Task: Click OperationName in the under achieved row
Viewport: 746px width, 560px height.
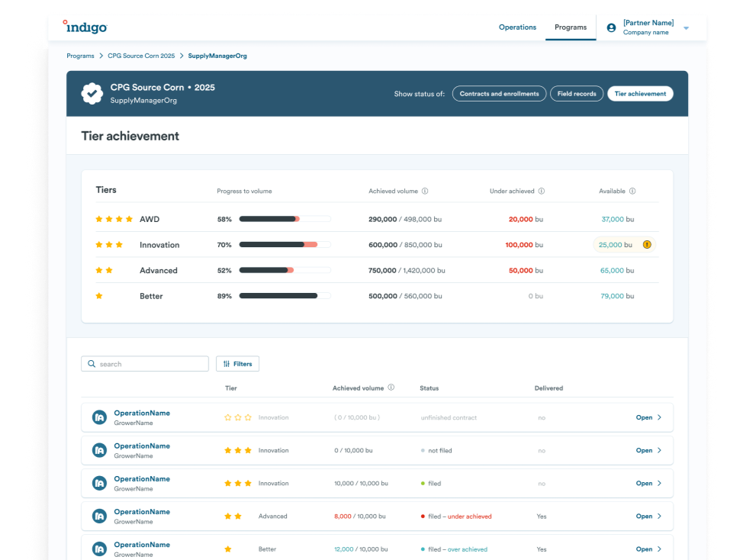Action: (x=142, y=511)
